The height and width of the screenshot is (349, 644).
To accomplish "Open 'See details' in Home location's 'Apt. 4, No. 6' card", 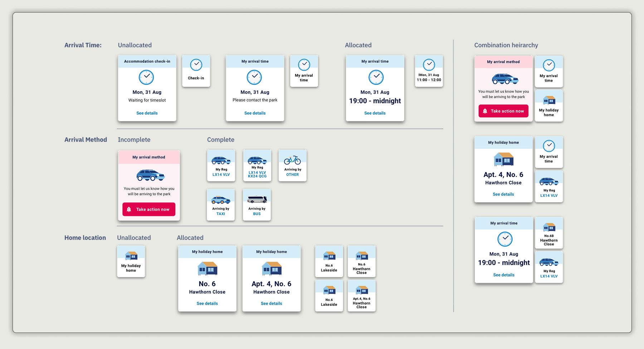I will pos(272,303).
